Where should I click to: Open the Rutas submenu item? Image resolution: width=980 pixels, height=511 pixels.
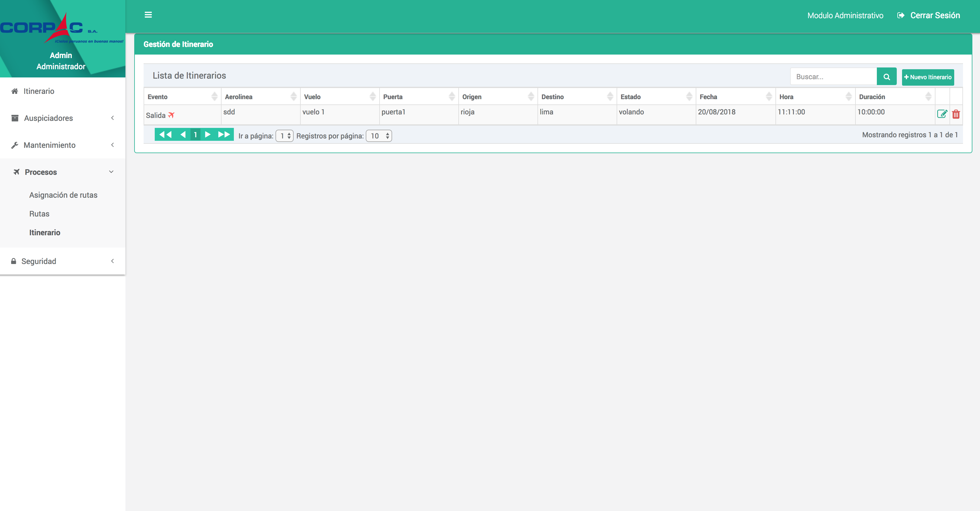click(39, 214)
